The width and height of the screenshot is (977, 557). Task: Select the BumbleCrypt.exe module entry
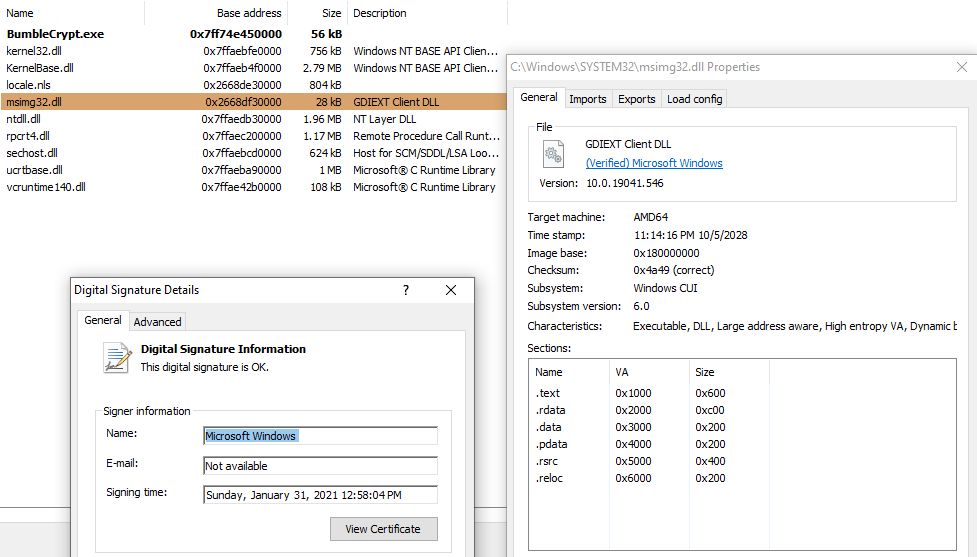tap(55, 34)
